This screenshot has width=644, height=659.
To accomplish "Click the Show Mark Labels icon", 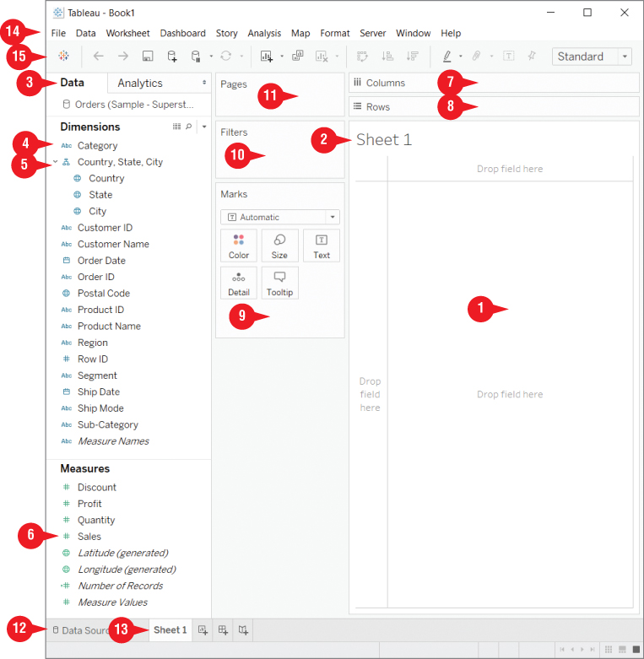I will (x=509, y=56).
